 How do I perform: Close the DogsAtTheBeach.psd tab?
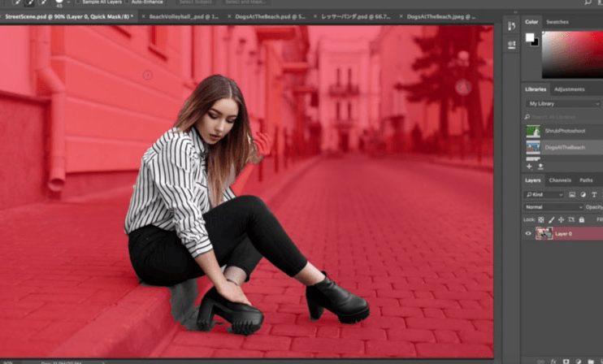[229, 16]
